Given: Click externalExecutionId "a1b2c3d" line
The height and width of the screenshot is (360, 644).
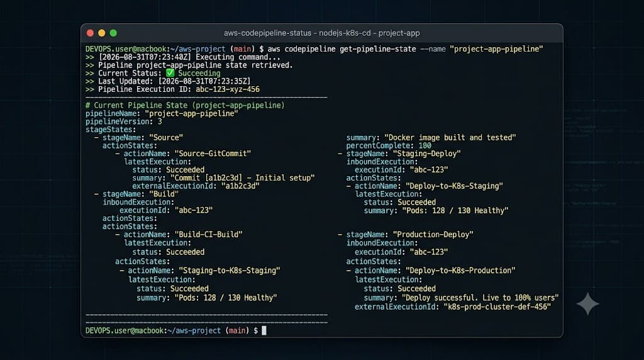Looking at the screenshot, I should click(x=196, y=186).
